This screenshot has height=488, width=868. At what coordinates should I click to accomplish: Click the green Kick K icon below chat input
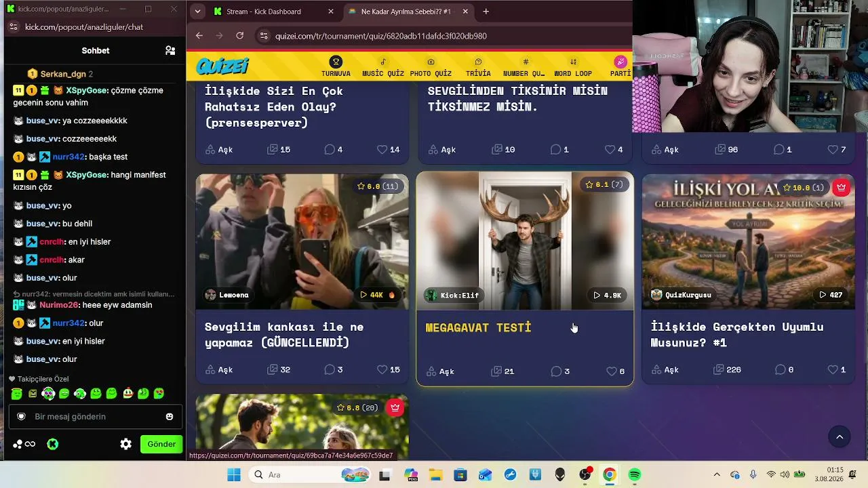(52, 444)
